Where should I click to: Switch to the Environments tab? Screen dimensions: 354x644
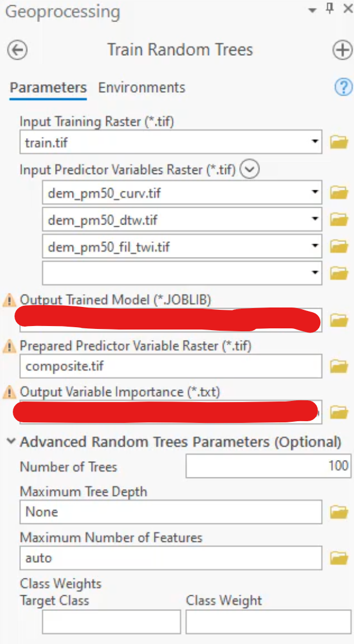142,88
